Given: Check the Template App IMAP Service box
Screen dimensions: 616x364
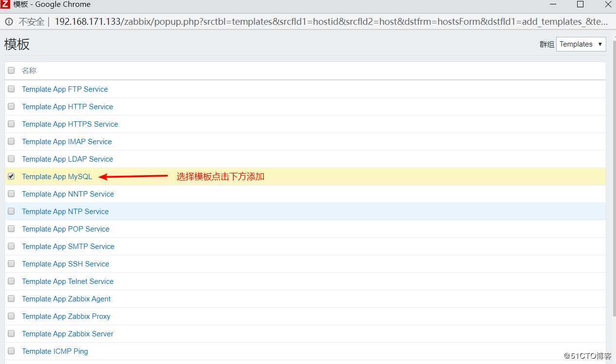Looking at the screenshot, I should point(11,141).
